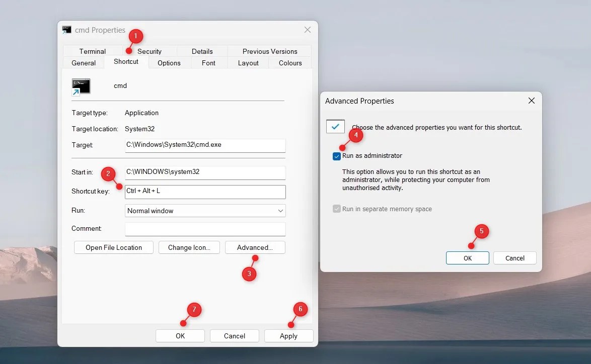Click the cmd icon in the title bar

click(67, 30)
